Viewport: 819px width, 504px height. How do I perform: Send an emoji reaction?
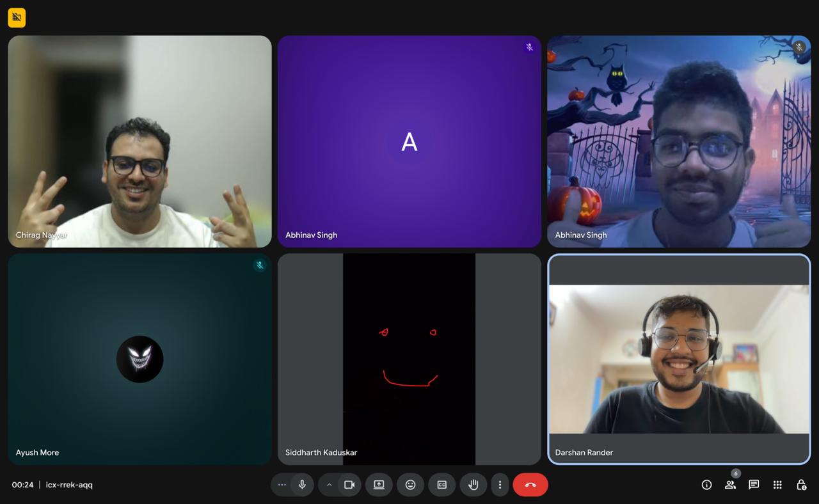(410, 484)
